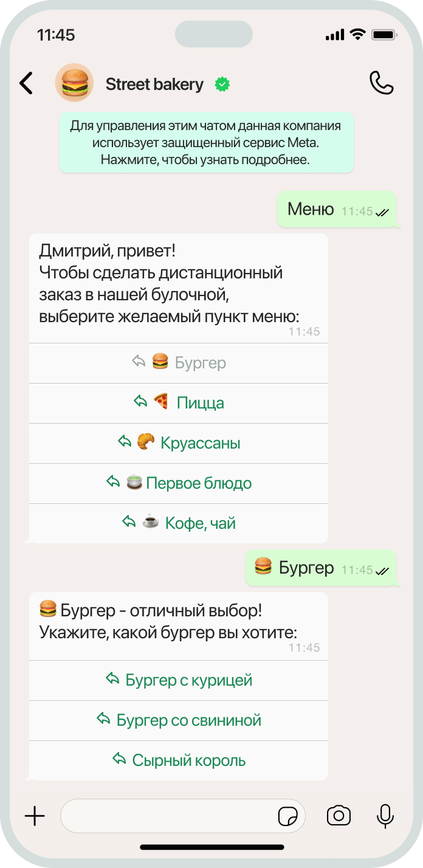Viewport: 423px width, 868px height.
Task: Open the camera icon
Action: coord(339,816)
